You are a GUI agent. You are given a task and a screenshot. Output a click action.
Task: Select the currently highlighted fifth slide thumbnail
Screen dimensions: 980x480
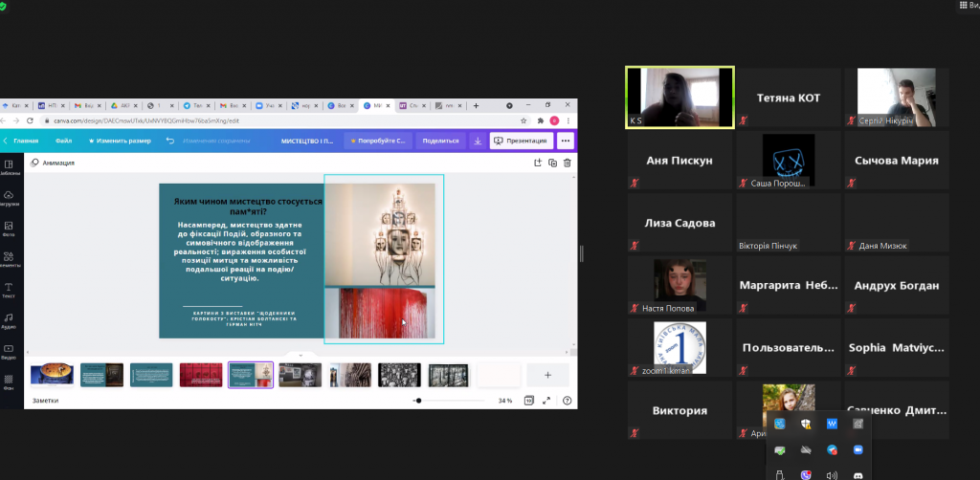(x=251, y=375)
